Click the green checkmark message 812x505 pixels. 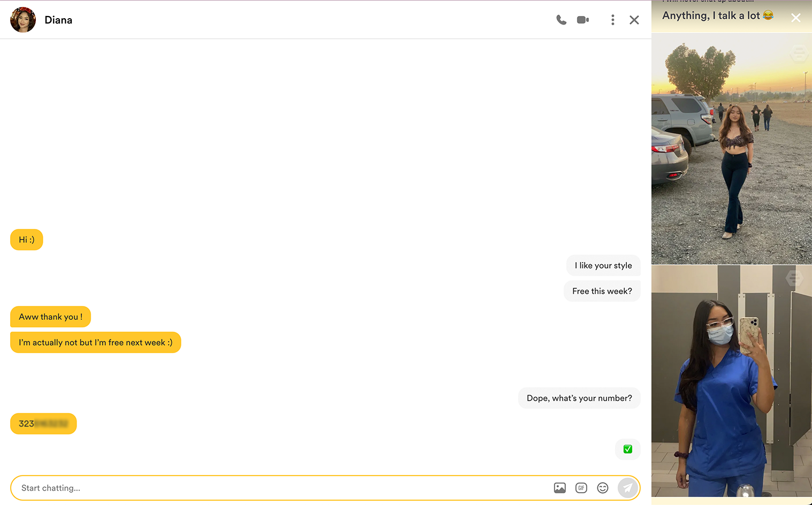[x=628, y=449]
